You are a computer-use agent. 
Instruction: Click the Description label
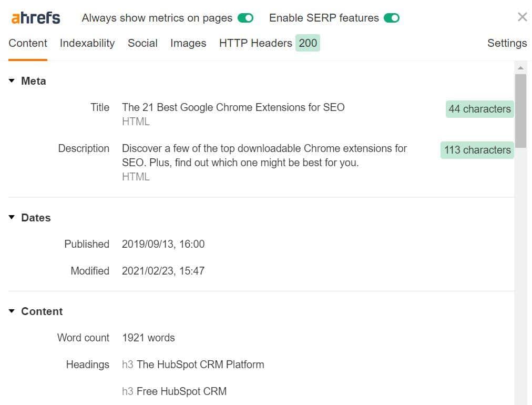pos(84,148)
